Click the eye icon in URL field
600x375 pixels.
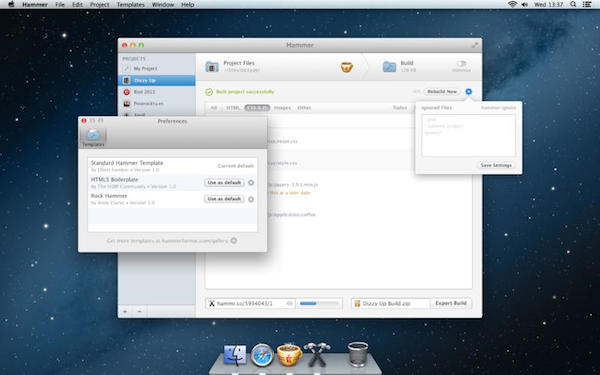290,303
